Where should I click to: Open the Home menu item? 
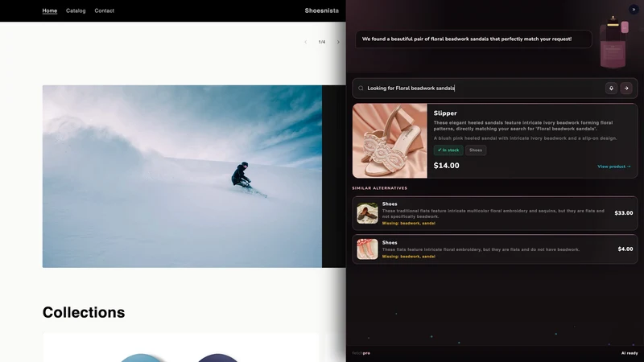point(50,10)
